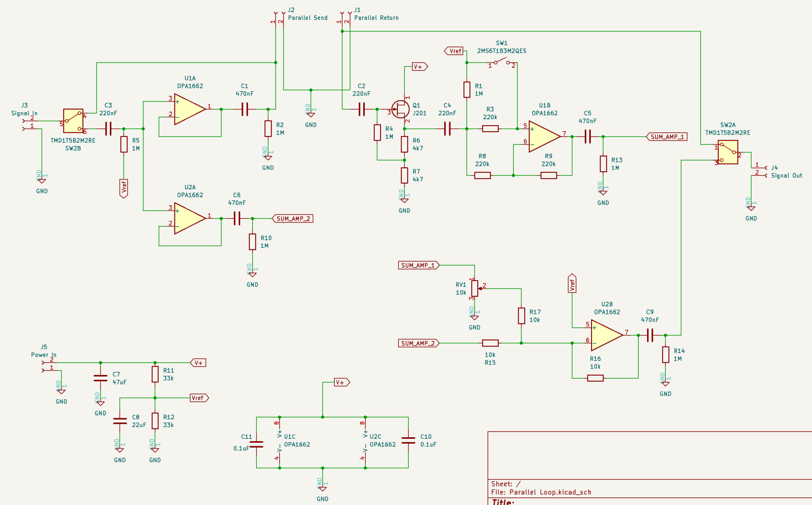Screen dimensions: 812x505
Task: Select capacitor C1 470nF symbol
Action: (x=245, y=109)
